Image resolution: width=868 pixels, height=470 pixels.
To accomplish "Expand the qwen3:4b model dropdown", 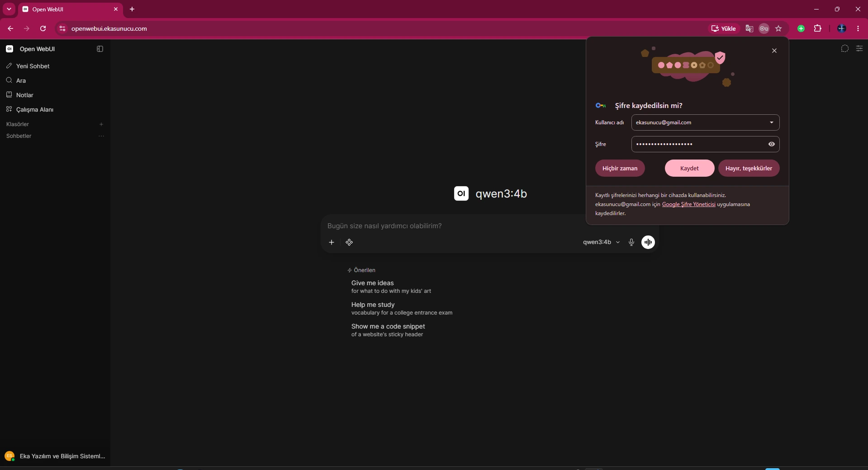I will tap(601, 242).
